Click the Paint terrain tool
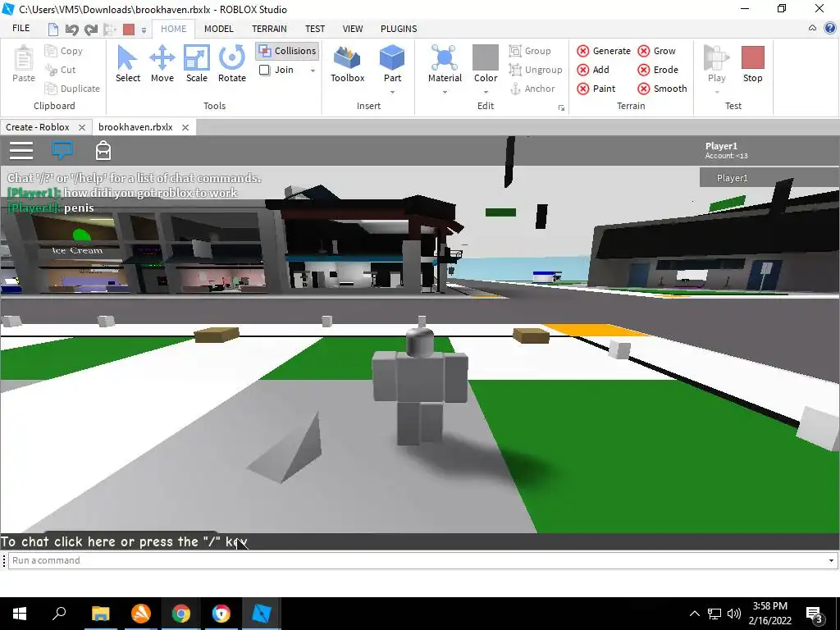Image resolution: width=840 pixels, height=630 pixels. 596,89
